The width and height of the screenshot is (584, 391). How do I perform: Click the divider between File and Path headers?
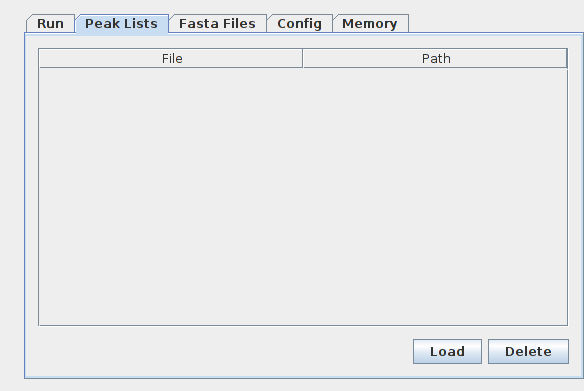click(303, 58)
